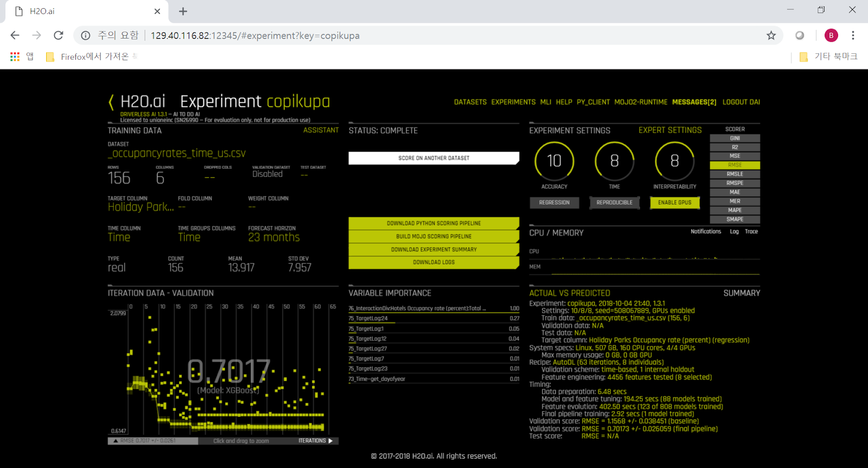
Task: Select SMAPE scorer
Action: click(x=735, y=219)
